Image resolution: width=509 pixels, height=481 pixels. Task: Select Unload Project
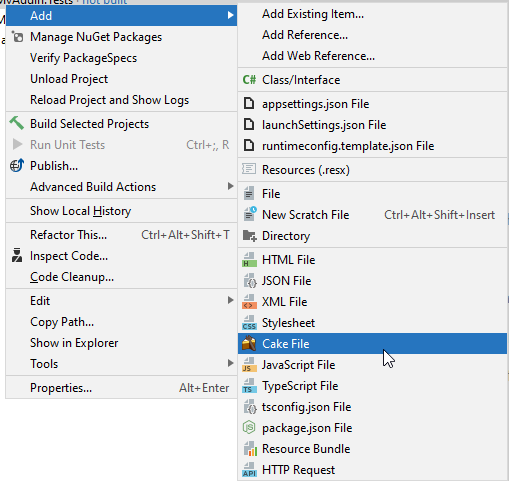(x=121, y=79)
